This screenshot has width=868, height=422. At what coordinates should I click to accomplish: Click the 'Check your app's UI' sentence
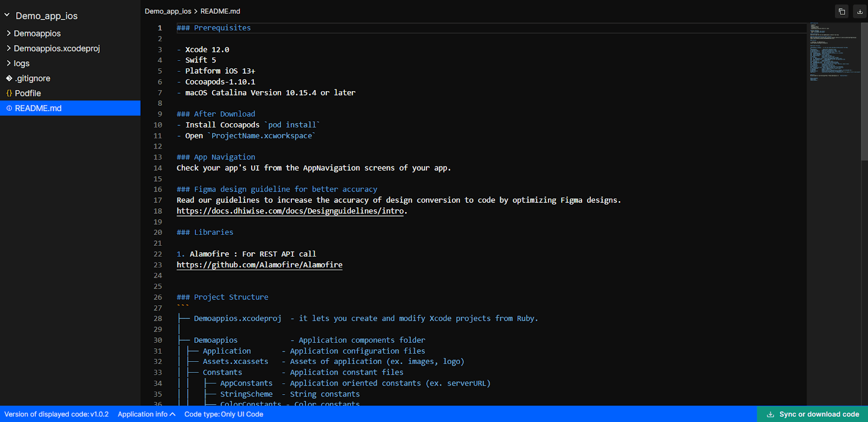(x=314, y=168)
